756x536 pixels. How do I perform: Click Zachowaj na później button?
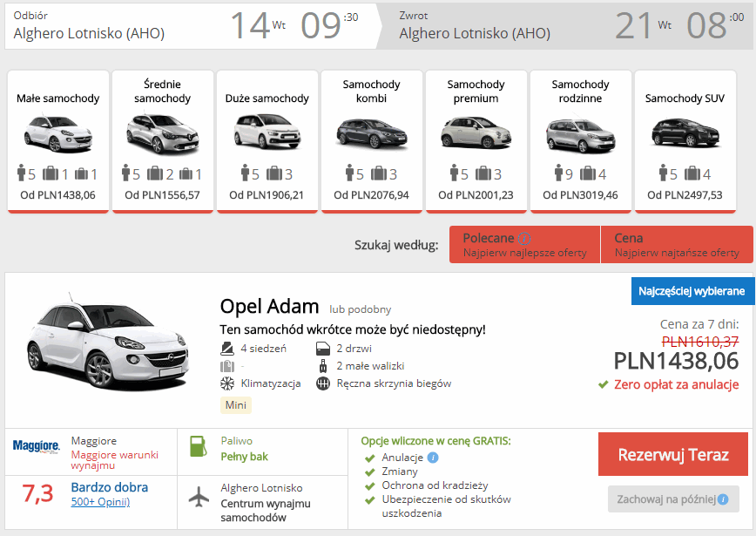673,499
